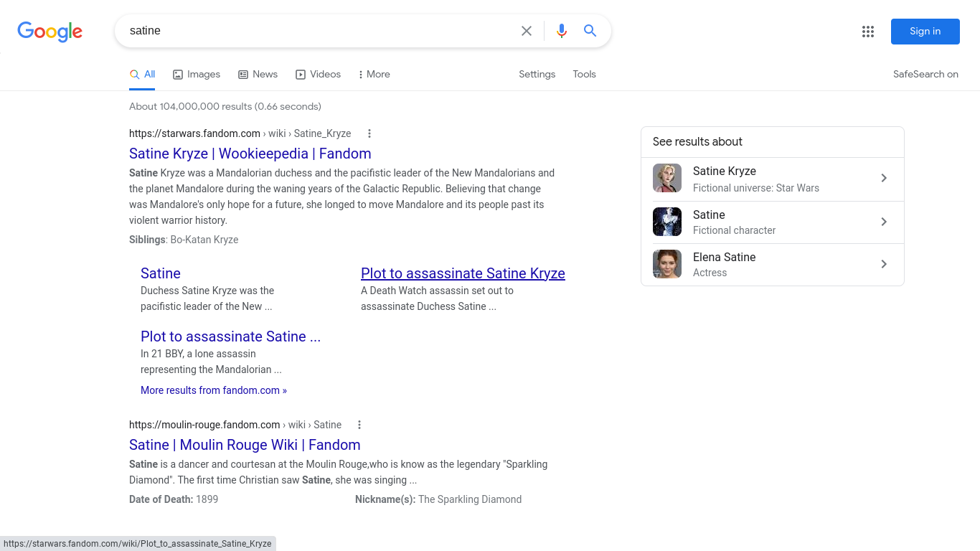Click About 104,000,000 results text
This screenshot has width=980, height=551.
(x=225, y=107)
